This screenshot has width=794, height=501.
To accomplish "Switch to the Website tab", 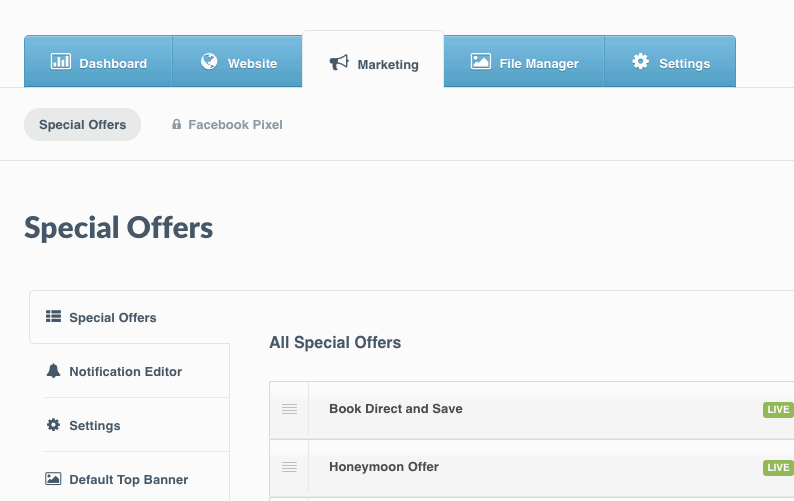I will 237,61.
